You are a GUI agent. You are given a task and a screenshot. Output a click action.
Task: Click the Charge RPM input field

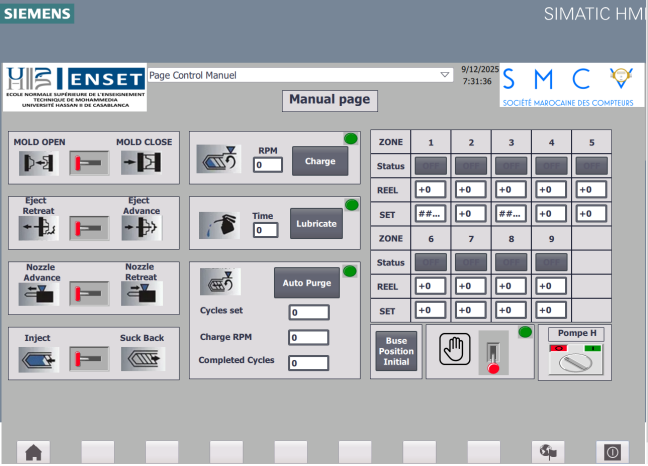(x=309, y=338)
